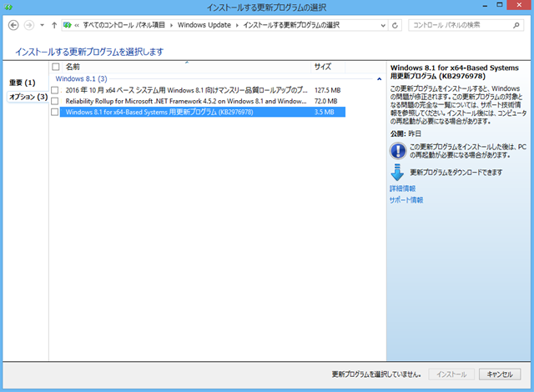Image resolution: width=534 pixels, height=392 pixels.
Task: Select the Reliability Rollup for Microsoft .NET Framework row
Action: pos(203,101)
